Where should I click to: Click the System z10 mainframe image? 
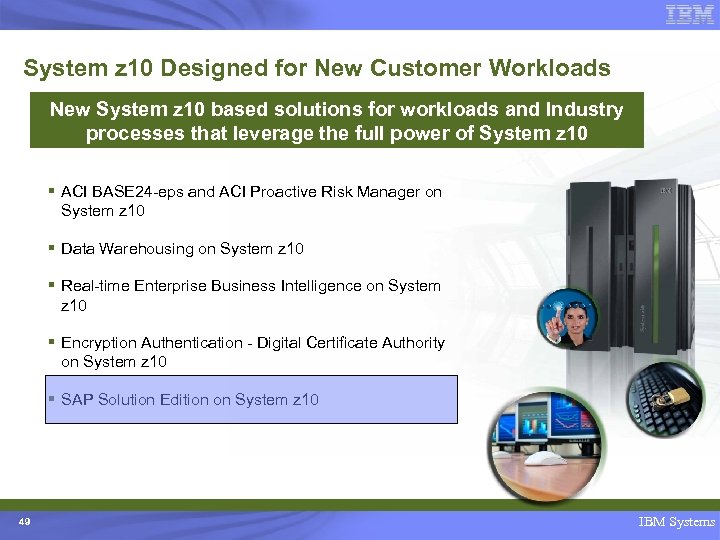[x=630, y=266]
